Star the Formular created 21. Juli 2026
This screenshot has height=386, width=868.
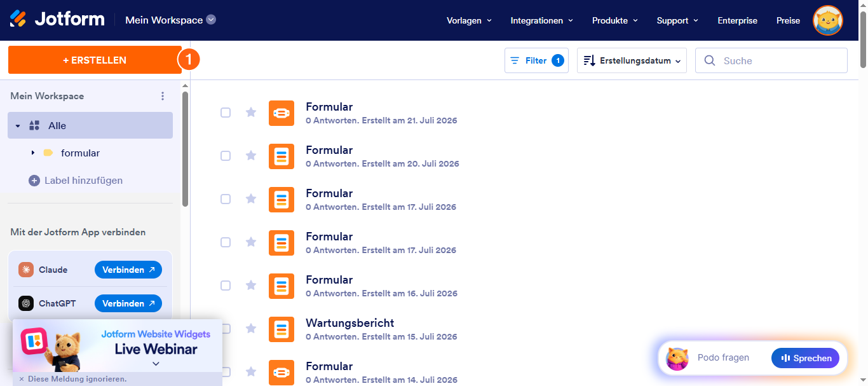point(251,113)
